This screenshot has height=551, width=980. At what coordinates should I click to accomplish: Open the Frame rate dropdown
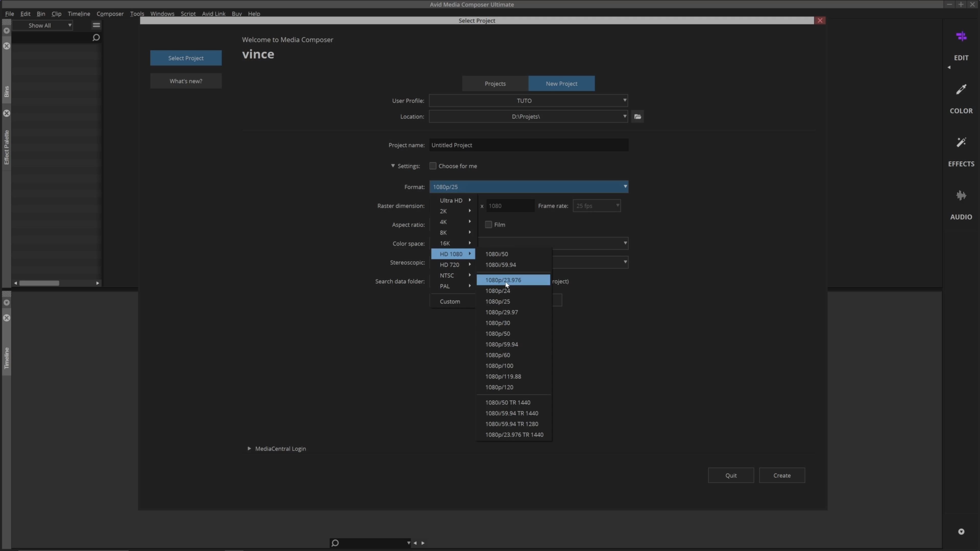click(x=596, y=206)
